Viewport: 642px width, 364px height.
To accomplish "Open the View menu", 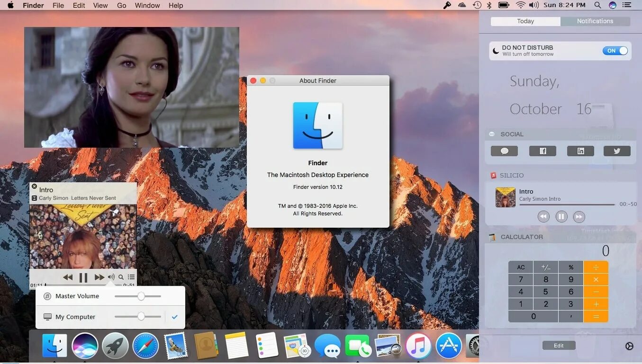I will tap(100, 5).
